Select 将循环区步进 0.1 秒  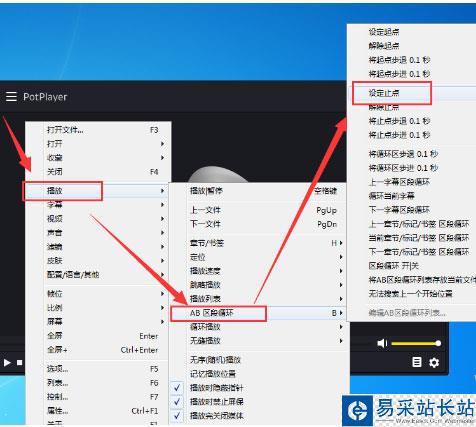point(412,168)
